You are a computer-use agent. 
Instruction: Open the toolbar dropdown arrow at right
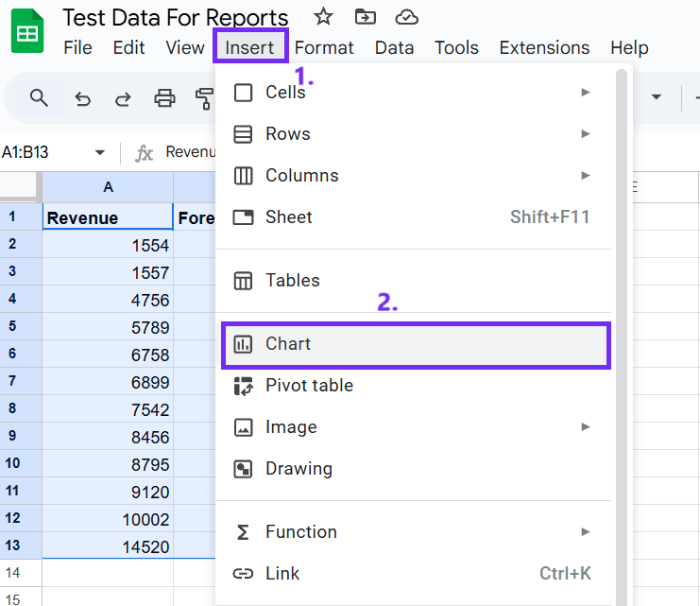point(656,97)
